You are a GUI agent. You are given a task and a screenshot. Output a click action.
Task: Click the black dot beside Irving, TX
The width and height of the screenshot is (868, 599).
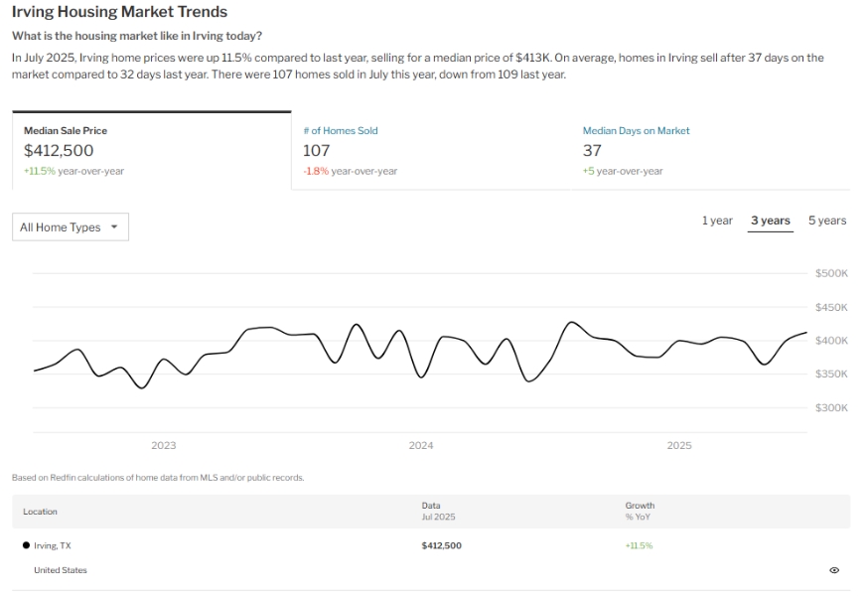[25, 545]
